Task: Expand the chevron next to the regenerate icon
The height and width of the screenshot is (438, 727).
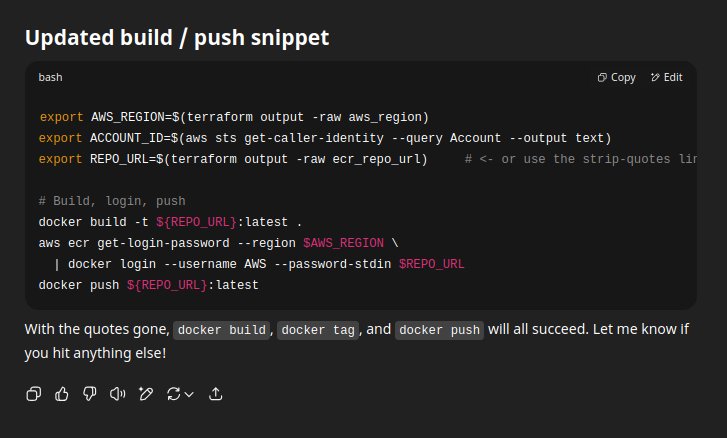Action: click(x=189, y=394)
